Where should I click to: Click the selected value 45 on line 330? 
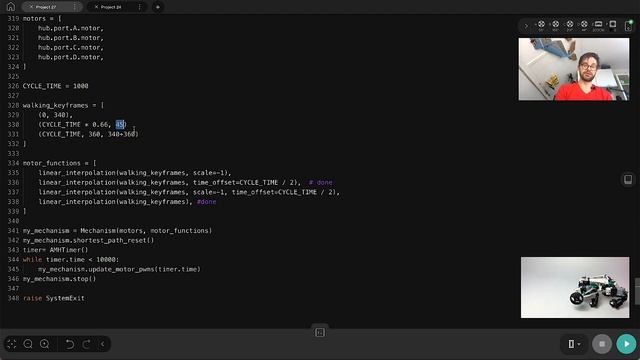(x=120, y=124)
